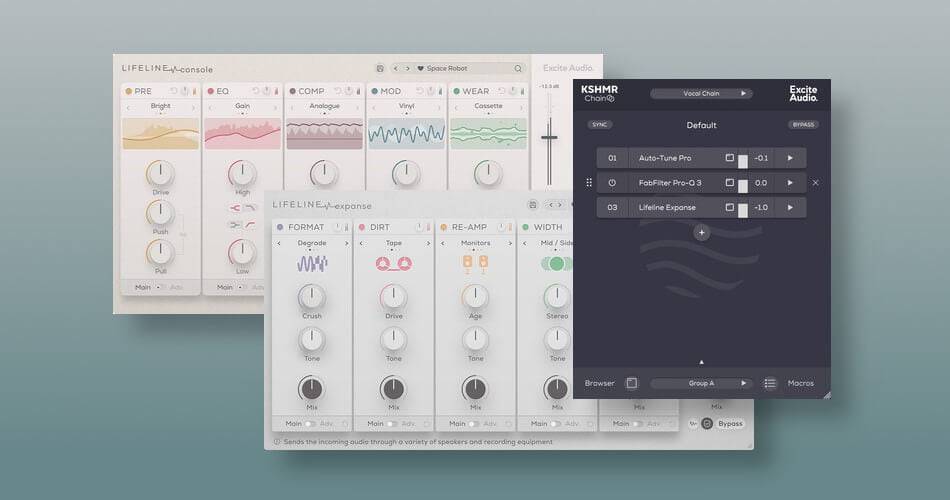
Task: Reset the PRE module with undo icon
Action: click(174, 91)
